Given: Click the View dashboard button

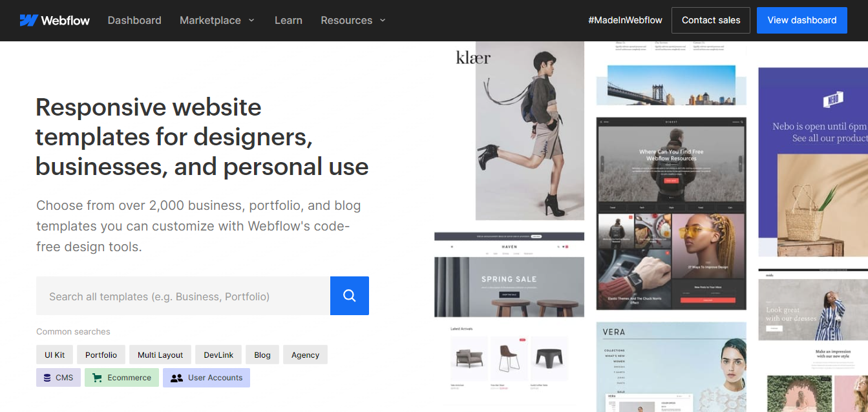Looking at the screenshot, I should 802,20.
